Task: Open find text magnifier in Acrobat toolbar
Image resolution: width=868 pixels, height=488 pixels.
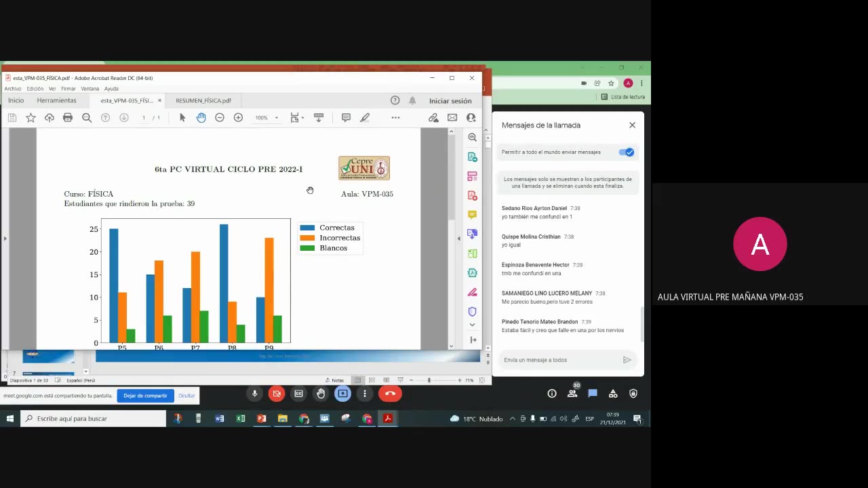Action: pos(87,117)
